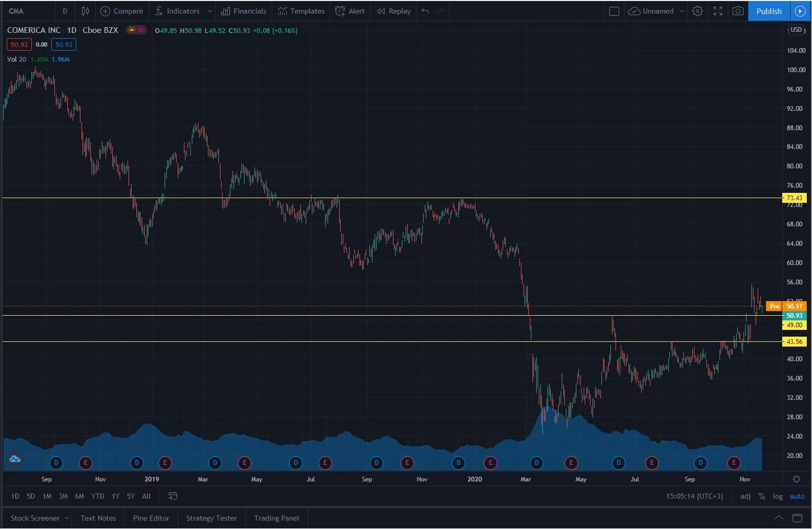Click the 49.00 horizontal line price label
812x529 pixels.
[x=794, y=325]
